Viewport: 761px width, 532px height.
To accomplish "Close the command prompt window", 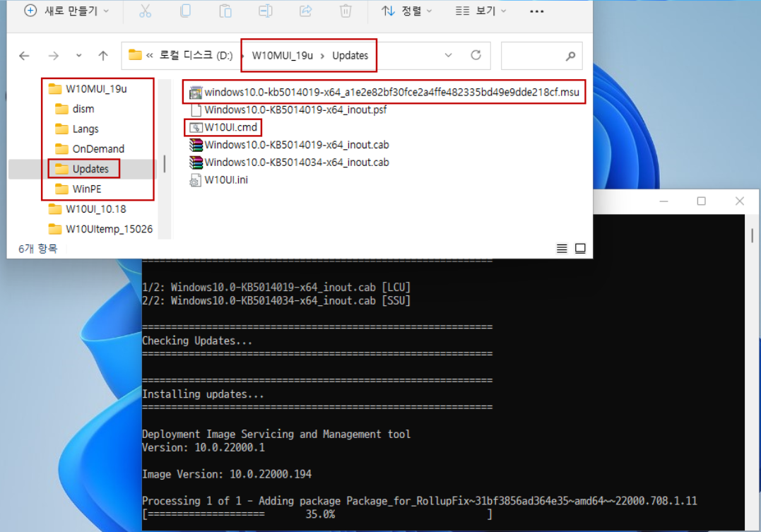I will 740,201.
